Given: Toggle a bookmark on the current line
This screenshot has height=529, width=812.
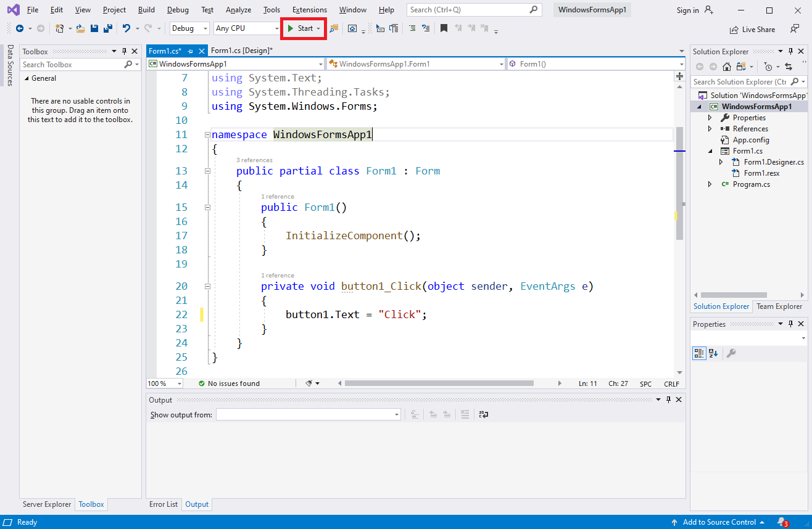Looking at the screenshot, I should click(444, 28).
